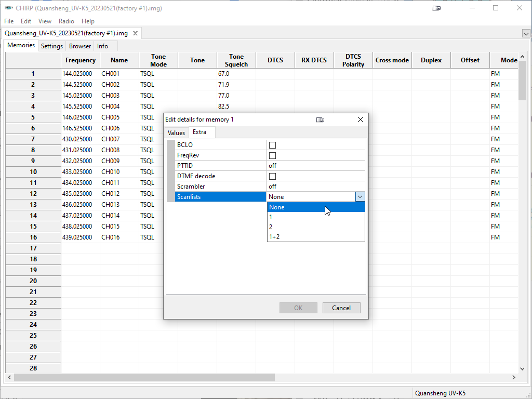Click the scroll right arrow at table bottom
This screenshot has height=399, width=532.
(x=514, y=377)
